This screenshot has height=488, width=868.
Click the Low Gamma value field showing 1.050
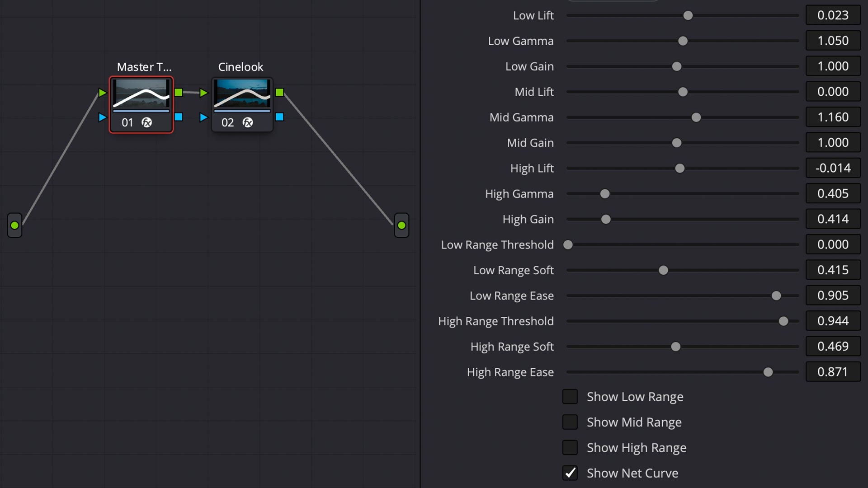pyautogui.click(x=833, y=40)
